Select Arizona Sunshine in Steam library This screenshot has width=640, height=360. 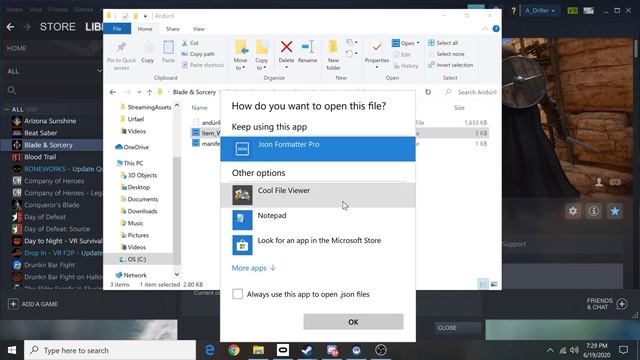[x=50, y=121]
